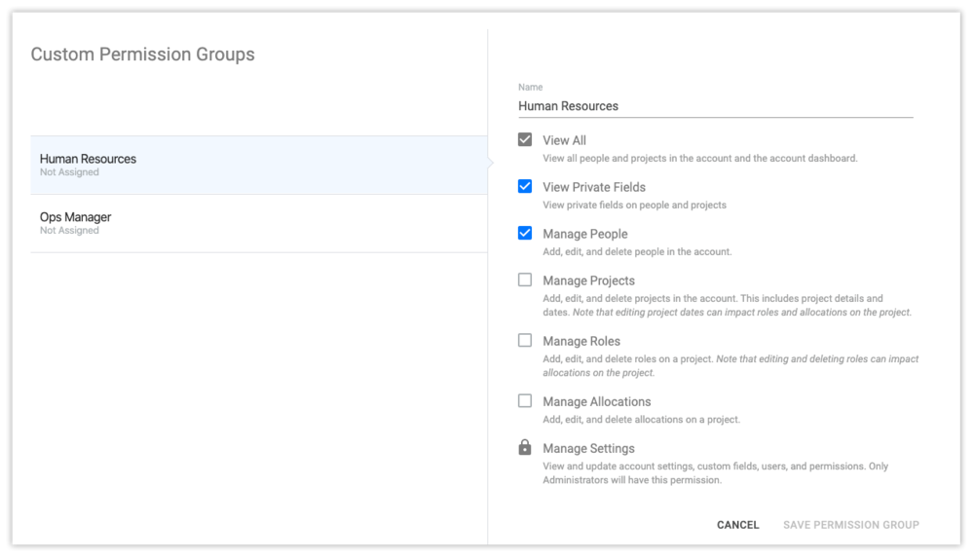This screenshot has width=974, height=560.
Task: Uncheck the Manage People checkbox
Action: (x=525, y=233)
